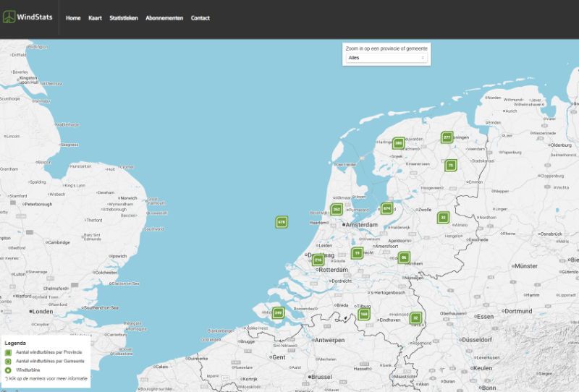
Task: Click 'Aantal windturbines per Provincie' legend text
Action: (49, 352)
